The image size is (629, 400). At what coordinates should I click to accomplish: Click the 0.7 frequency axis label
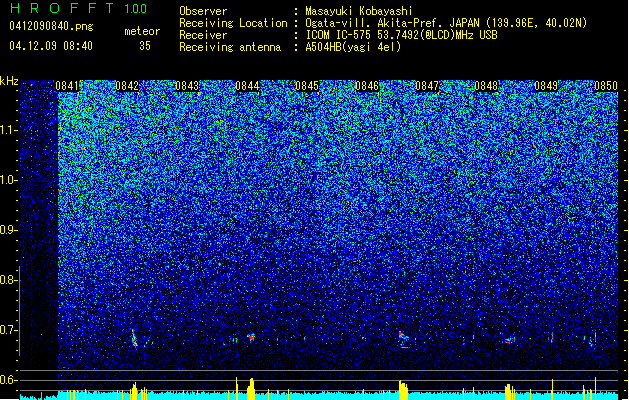8,330
